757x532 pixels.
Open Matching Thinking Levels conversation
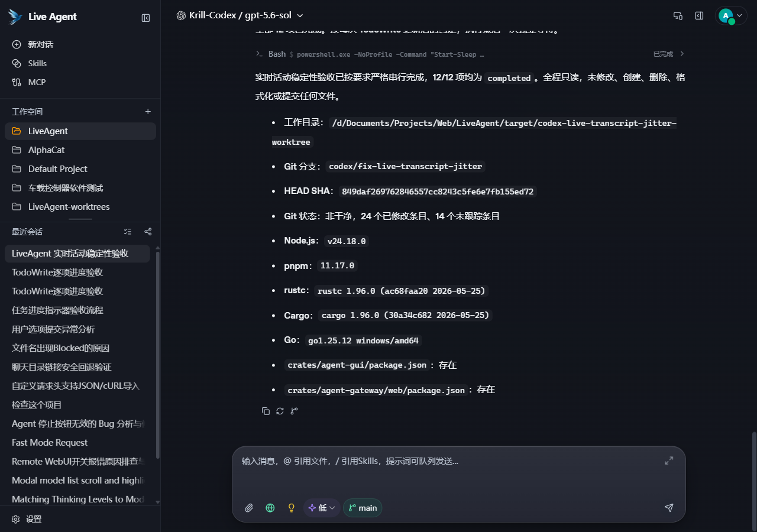(77, 499)
